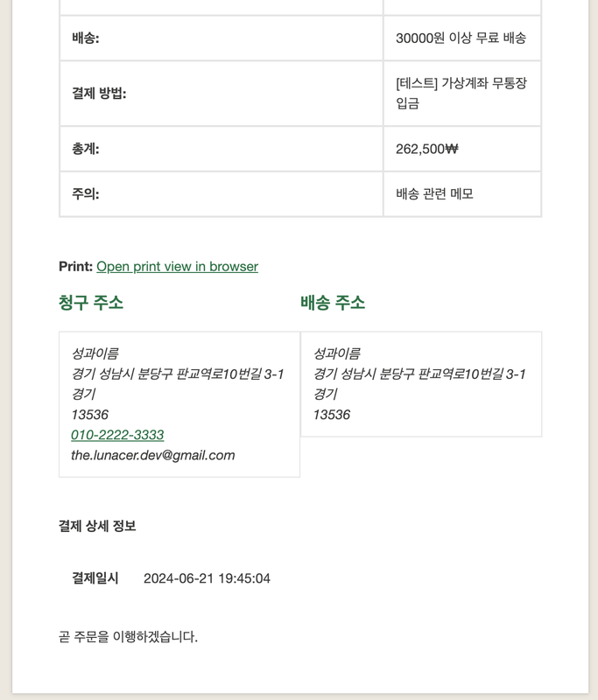
Task: Click the 262,500₩ total amount
Action: coord(426,149)
